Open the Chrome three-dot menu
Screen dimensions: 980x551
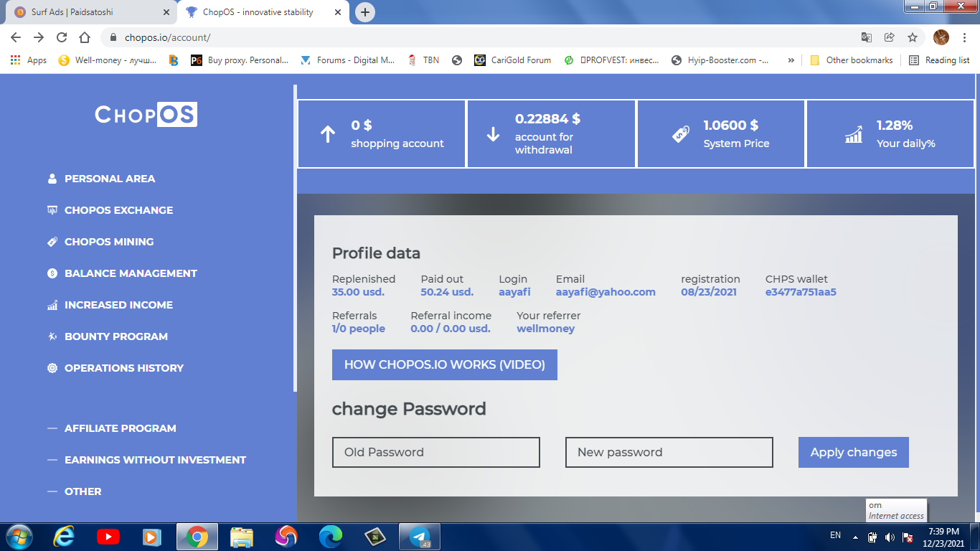pyautogui.click(x=965, y=37)
